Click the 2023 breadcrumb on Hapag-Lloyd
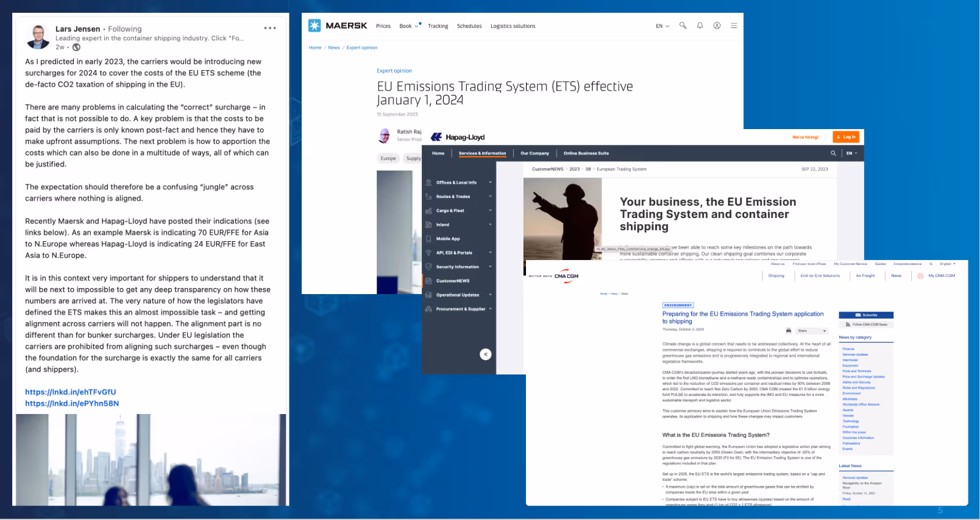Screen dimensions: 980x520 pyautogui.click(x=575, y=169)
